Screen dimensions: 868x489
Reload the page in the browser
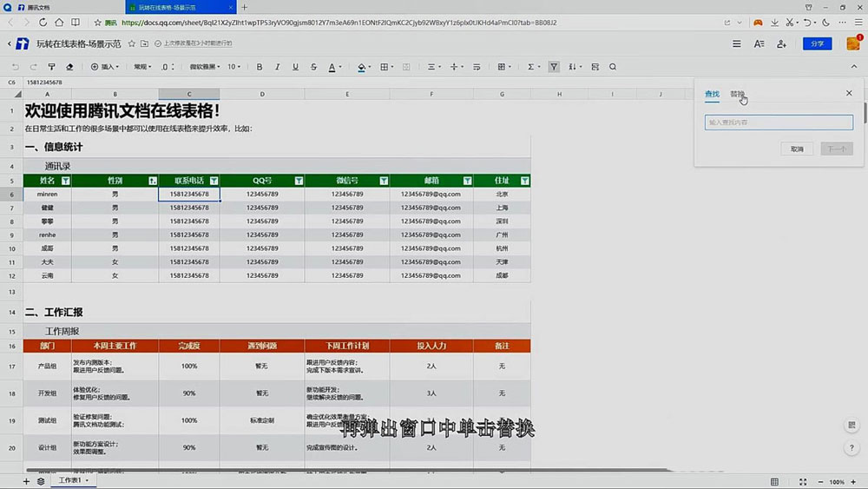[43, 23]
